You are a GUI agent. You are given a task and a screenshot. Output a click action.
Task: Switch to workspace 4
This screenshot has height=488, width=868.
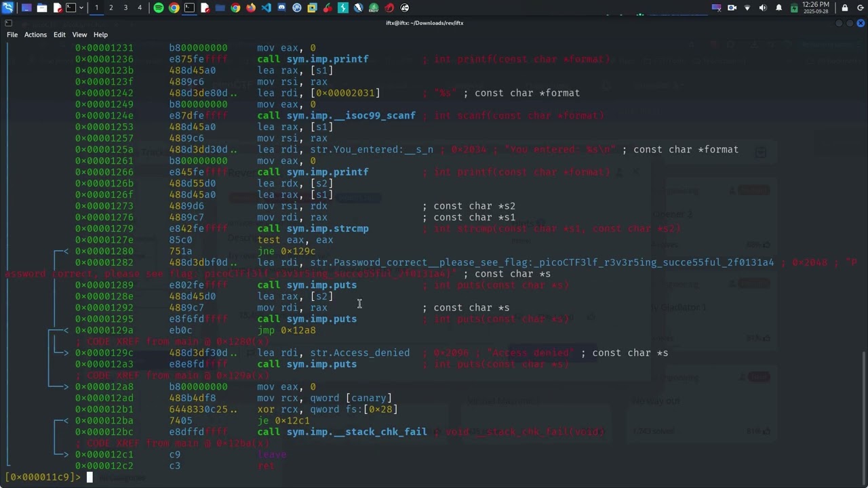coord(140,7)
